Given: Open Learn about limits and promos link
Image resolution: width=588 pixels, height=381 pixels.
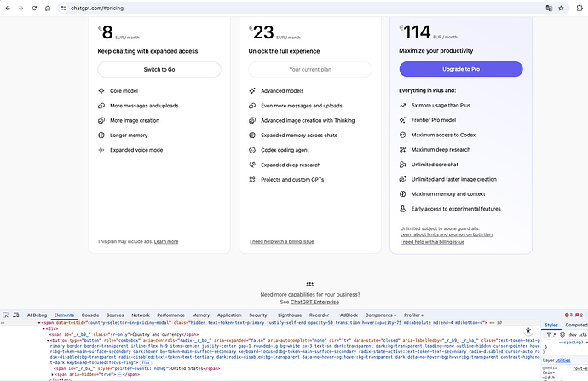Looking at the screenshot, I should (447, 234).
